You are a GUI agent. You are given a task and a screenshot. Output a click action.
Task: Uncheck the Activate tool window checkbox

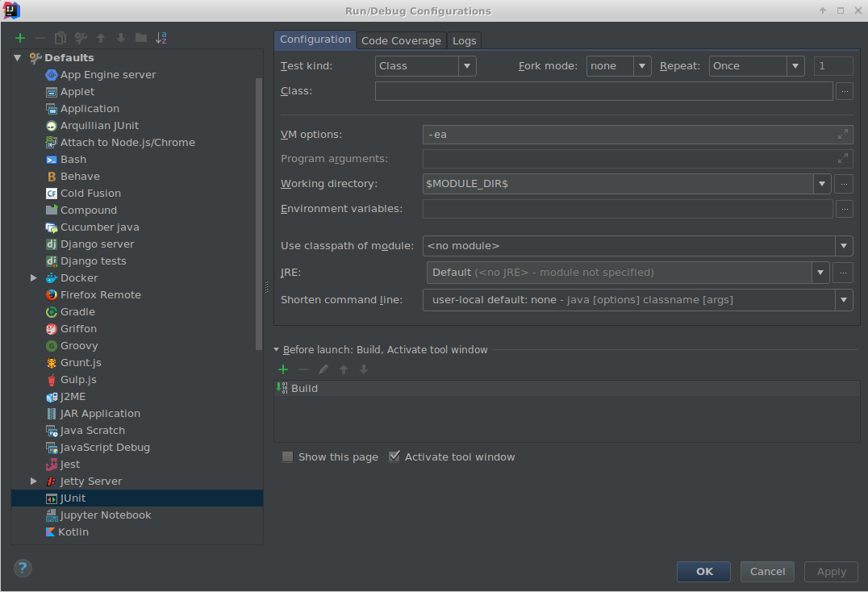coord(394,457)
